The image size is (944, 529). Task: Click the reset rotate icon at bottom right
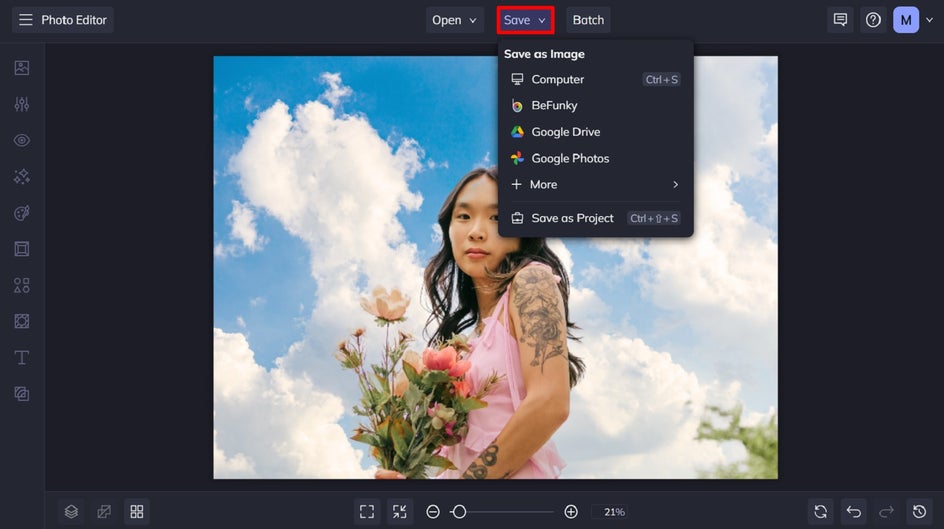(821, 512)
